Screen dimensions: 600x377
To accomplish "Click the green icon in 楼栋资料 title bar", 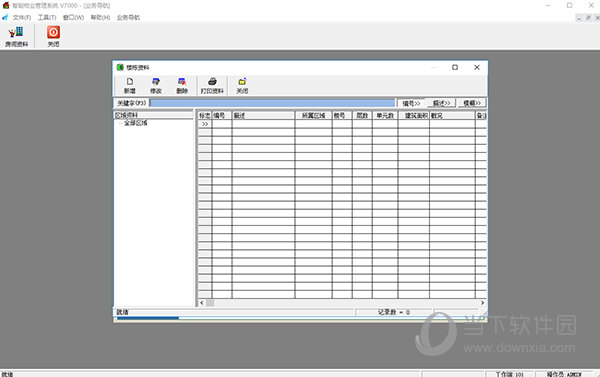I will click(x=120, y=67).
